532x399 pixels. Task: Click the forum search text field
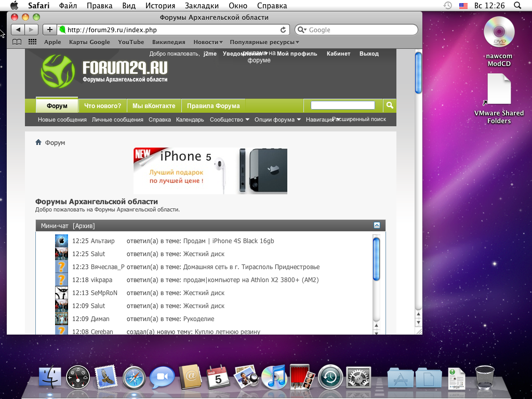point(343,105)
